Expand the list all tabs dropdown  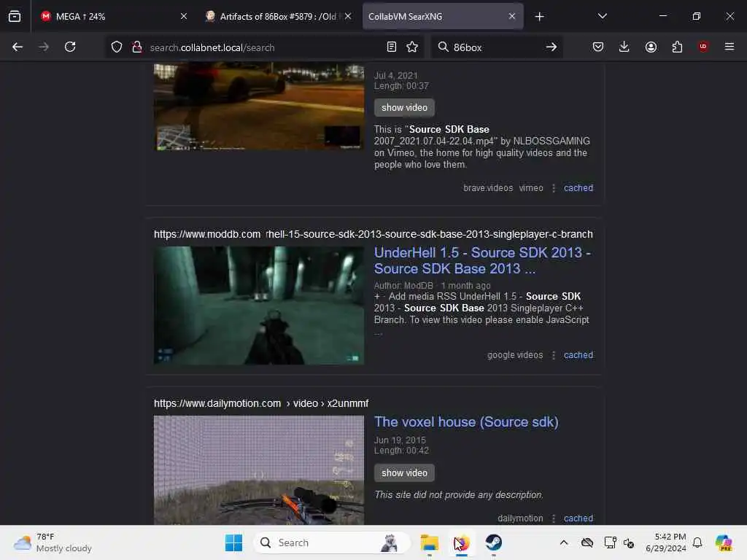[602, 16]
